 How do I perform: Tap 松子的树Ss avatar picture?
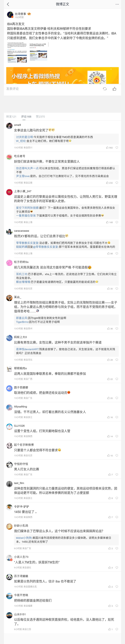tap(9, 263)
